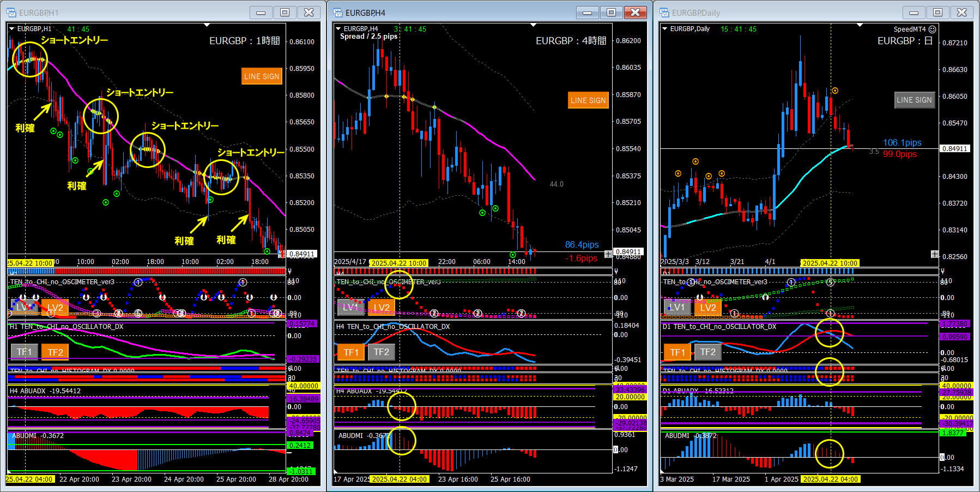Open the EURGBP,Daily chart dropdown triangle
The height and width of the screenshot is (492, 980).
[665, 29]
